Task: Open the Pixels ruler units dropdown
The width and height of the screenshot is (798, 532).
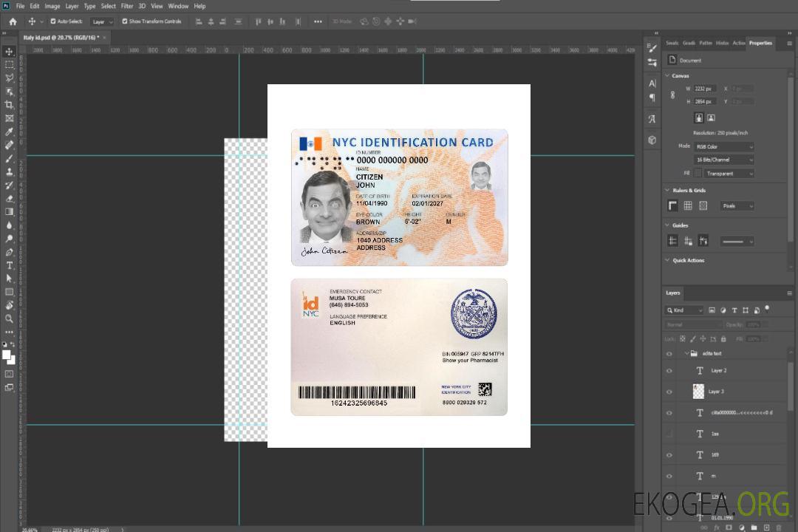Action: click(x=737, y=206)
